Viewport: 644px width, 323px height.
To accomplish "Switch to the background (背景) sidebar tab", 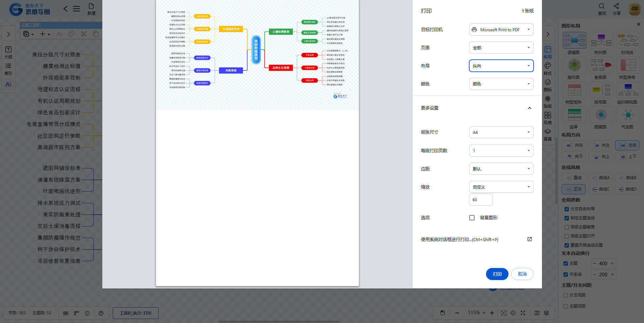I will pos(547,131).
